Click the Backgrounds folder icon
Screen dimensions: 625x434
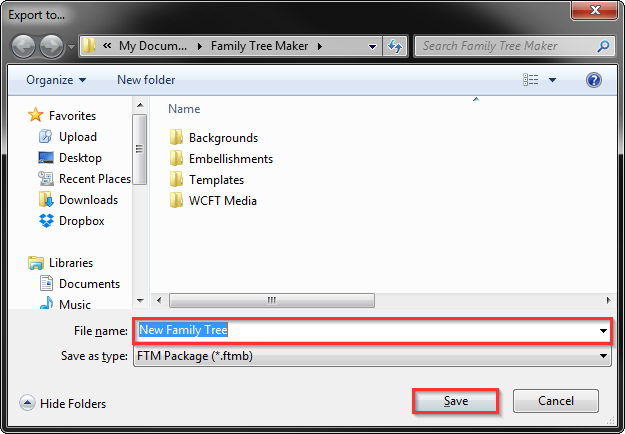(176, 137)
